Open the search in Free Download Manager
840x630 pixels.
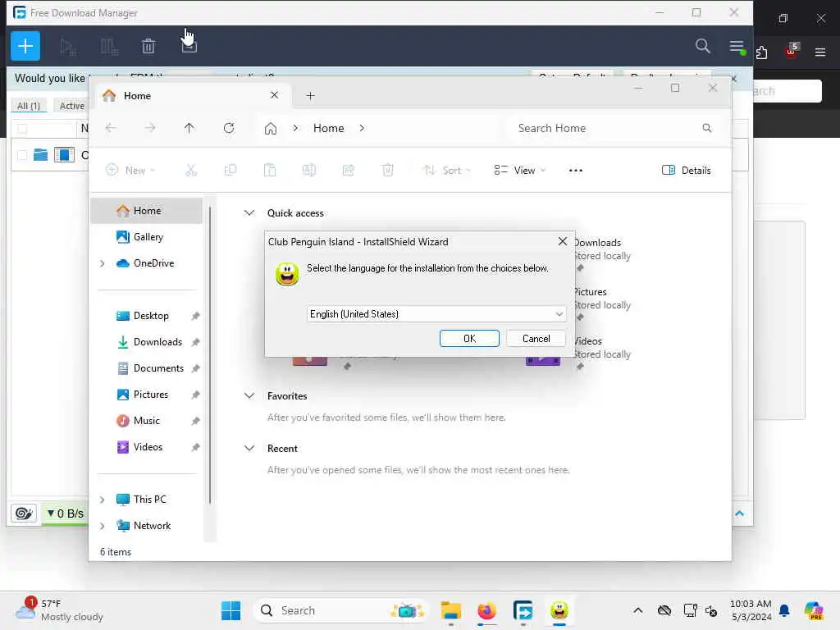tap(702, 46)
